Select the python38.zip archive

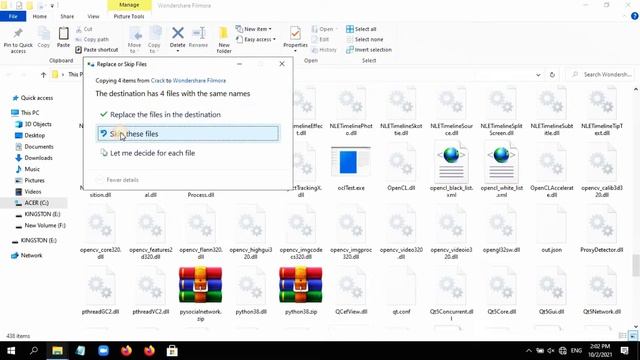pyautogui.click(x=300, y=291)
